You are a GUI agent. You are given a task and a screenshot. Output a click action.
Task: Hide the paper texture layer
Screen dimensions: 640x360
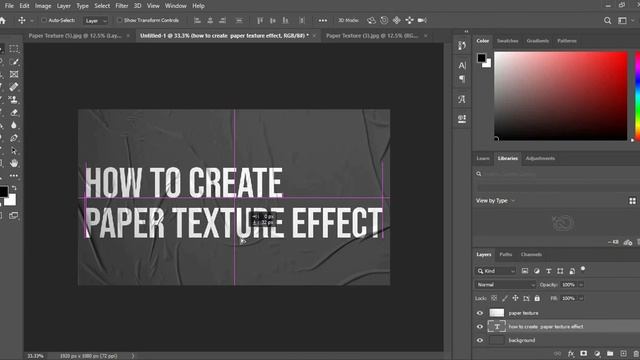click(480, 313)
